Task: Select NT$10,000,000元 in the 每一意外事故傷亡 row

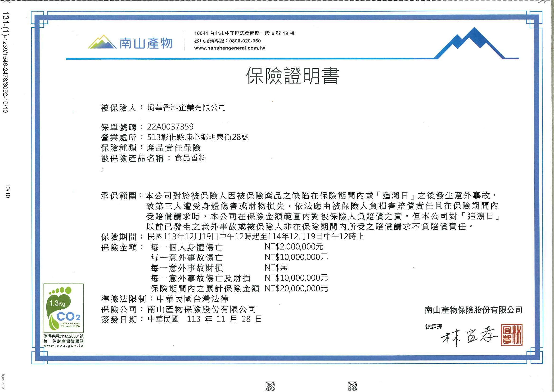Action: pos(296,257)
